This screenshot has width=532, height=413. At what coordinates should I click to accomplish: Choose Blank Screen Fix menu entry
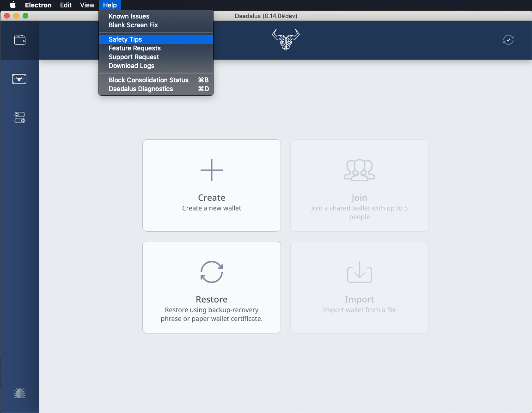156,25
